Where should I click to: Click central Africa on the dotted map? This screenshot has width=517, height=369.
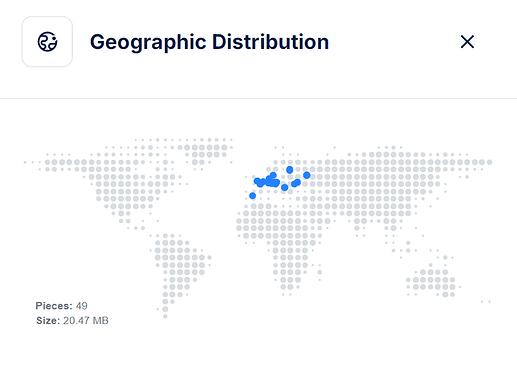(x=287, y=247)
